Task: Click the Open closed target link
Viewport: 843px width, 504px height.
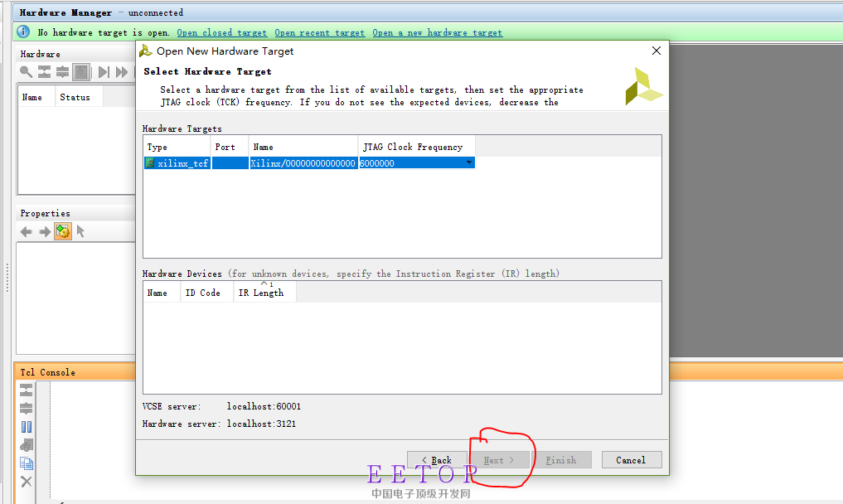Action: click(x=221, y=33)
